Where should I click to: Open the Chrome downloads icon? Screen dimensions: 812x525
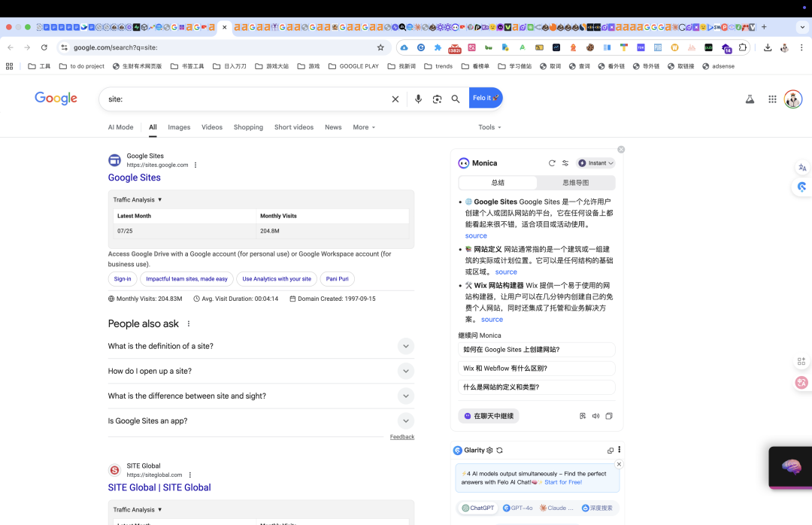[x=768, y=47]
